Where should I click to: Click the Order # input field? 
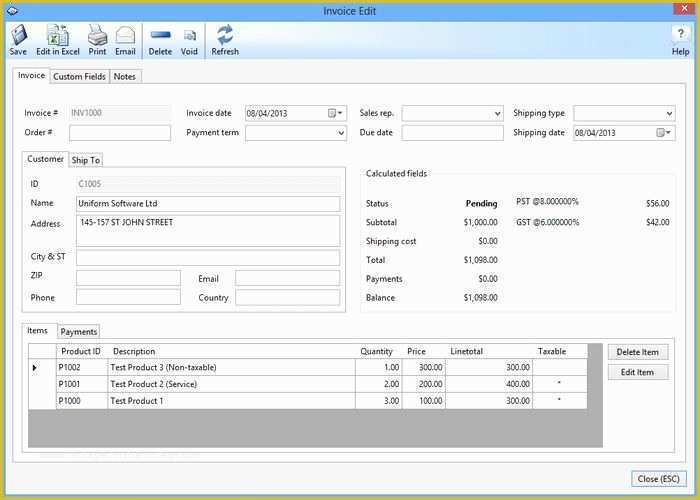(x=120, y=133)
